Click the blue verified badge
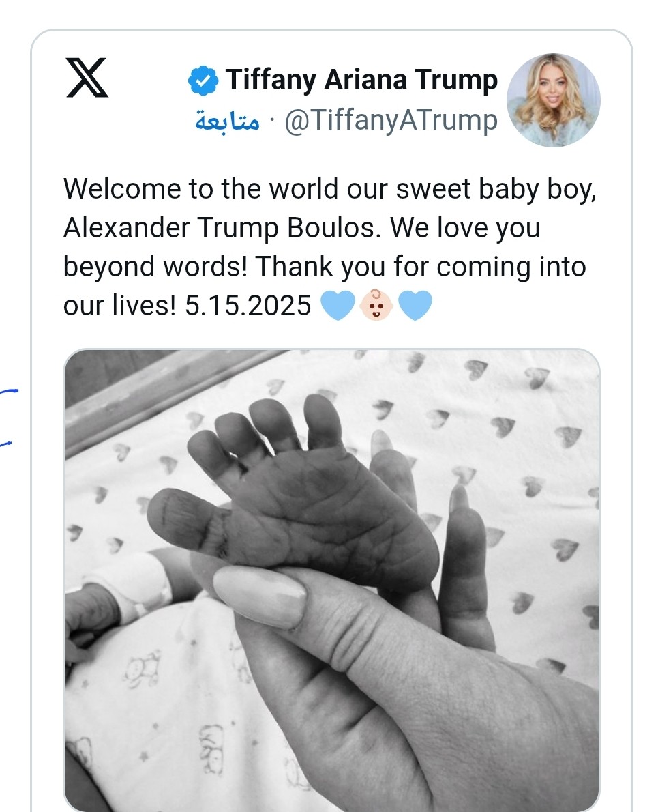 203,81
